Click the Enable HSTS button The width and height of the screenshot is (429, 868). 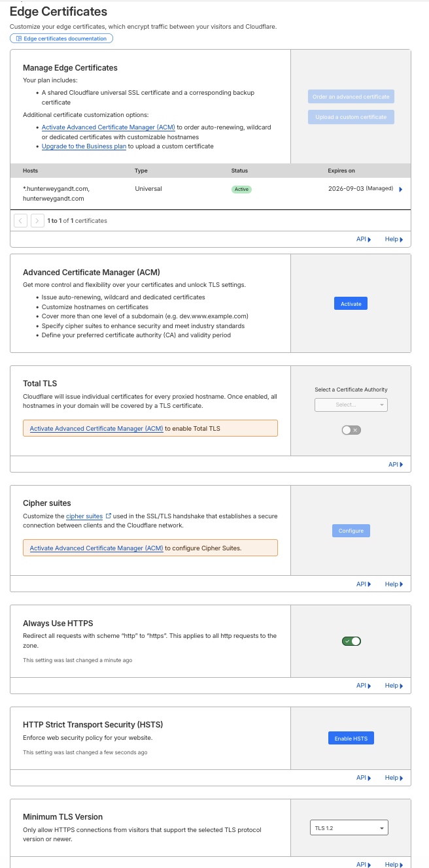pyautogui.click(x=351, y=739)
